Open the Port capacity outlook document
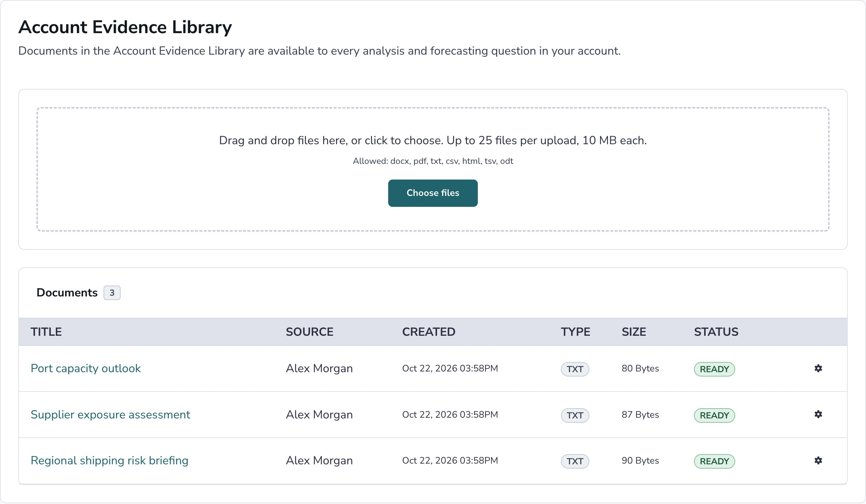The width and height of the screenshot is (866, 504). [x=86, y=368]
